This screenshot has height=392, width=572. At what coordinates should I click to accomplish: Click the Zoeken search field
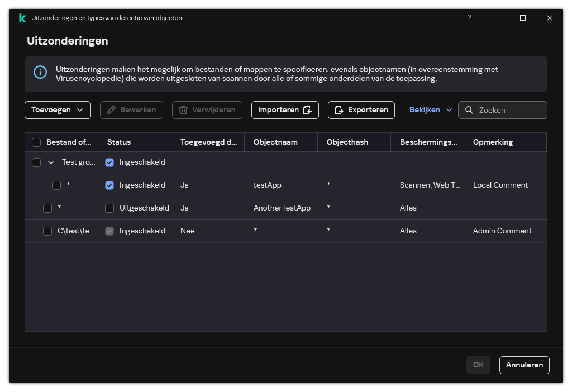pyautogui.click(x=508, y=110)
